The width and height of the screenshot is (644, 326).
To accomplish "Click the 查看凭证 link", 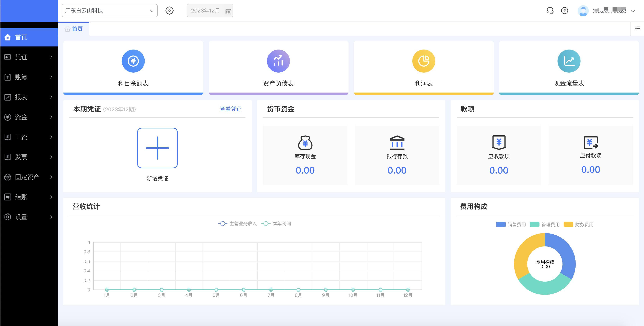I will (x=231, y=109).
